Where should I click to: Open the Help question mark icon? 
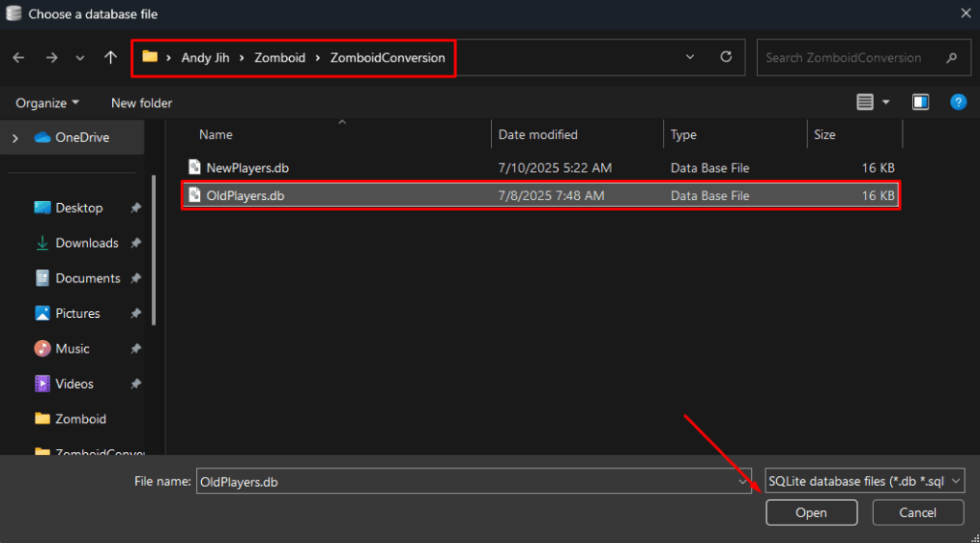coord(957,102)
